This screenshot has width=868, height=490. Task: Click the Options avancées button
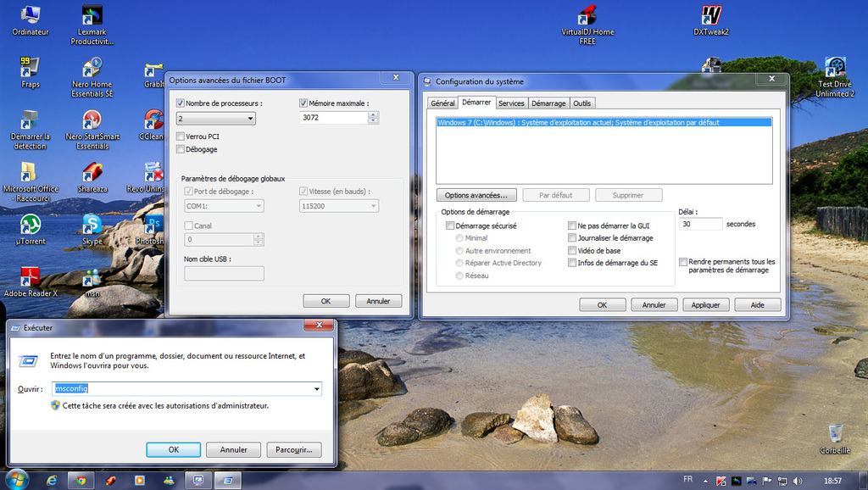(476, 195)
